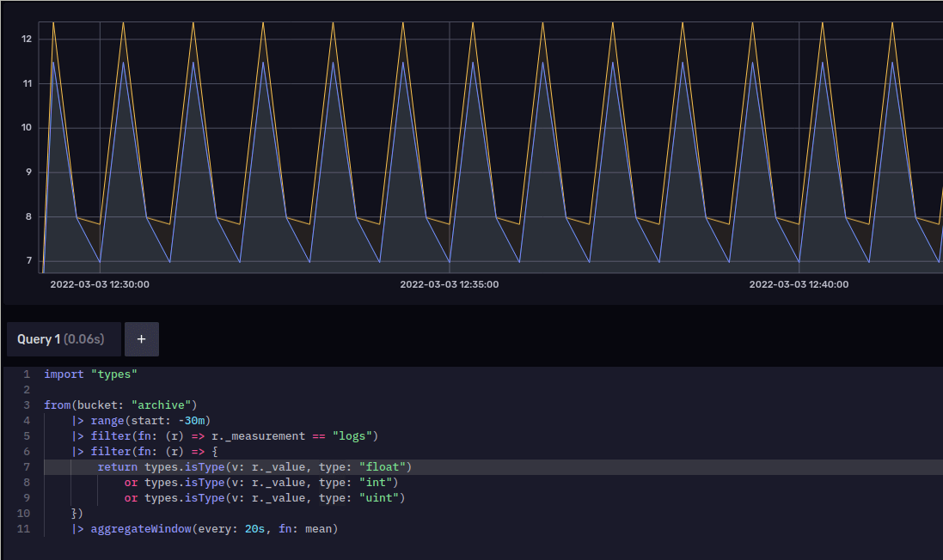Click line number 1 in the gutter
This screenshot has width=943, height=560.
coord(26,374)
